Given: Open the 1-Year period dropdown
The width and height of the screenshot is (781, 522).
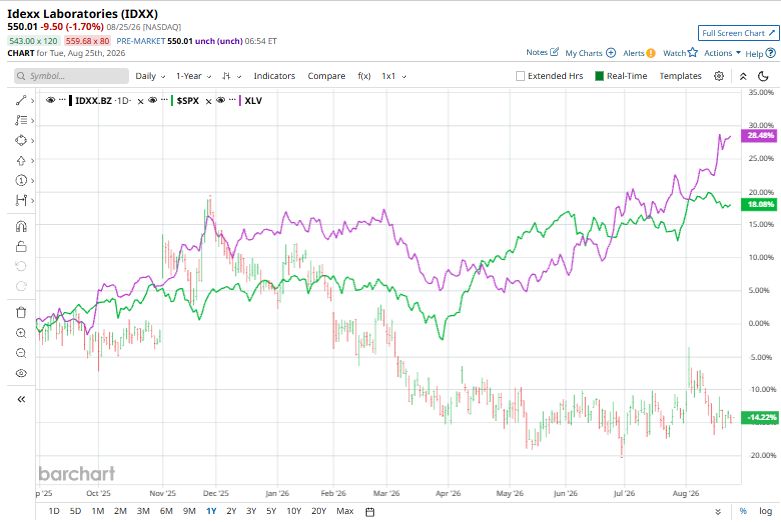Looking at the screenshot, I should pyautogui.click(x=193, y=76).
